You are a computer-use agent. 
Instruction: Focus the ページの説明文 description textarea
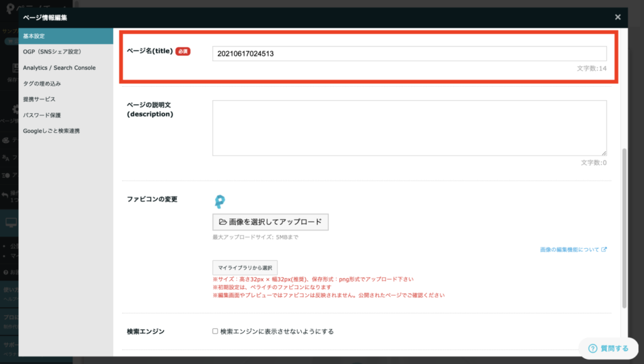[x=409, y=127]
